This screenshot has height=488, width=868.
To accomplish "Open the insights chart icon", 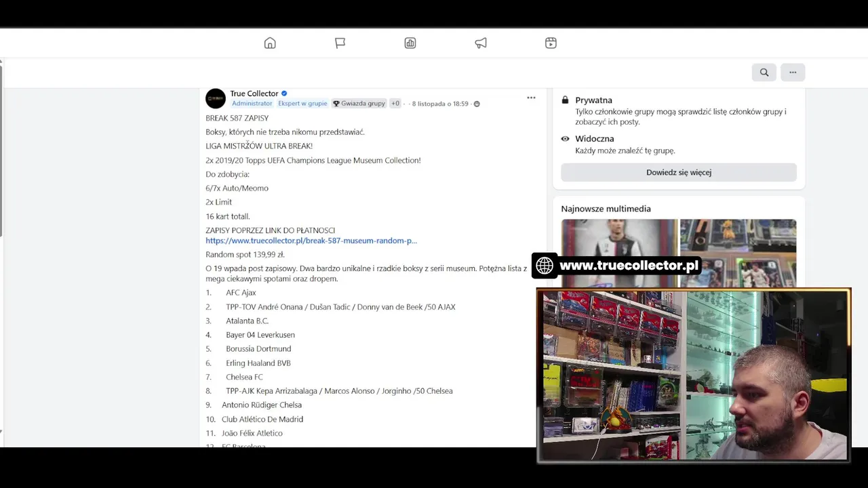I will coord(410,43).
